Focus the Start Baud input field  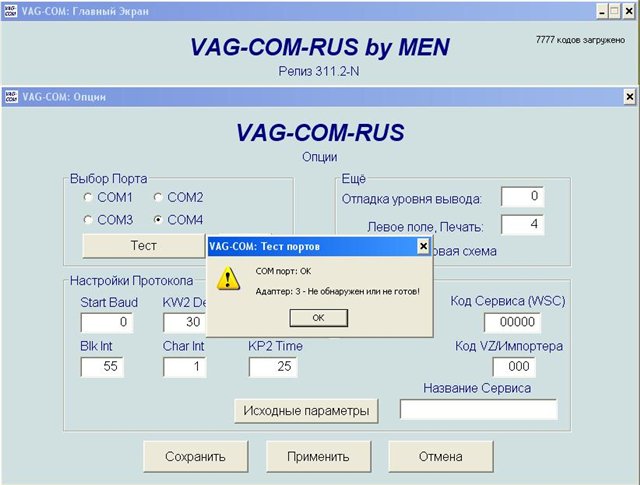tap(107, 323)
